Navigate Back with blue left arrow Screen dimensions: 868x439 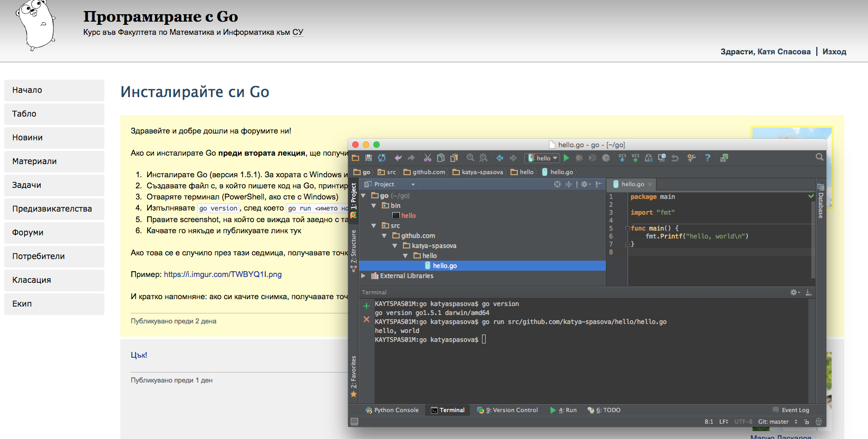tap(500, 158)
